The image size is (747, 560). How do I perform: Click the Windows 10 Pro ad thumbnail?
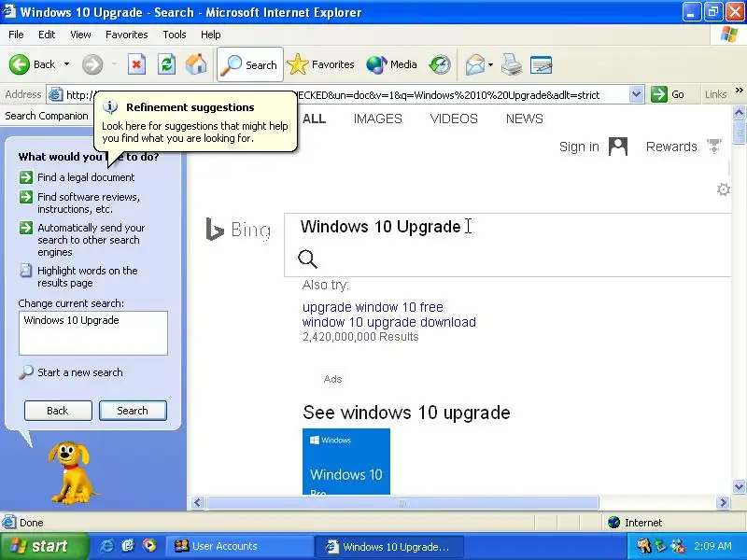346,461
